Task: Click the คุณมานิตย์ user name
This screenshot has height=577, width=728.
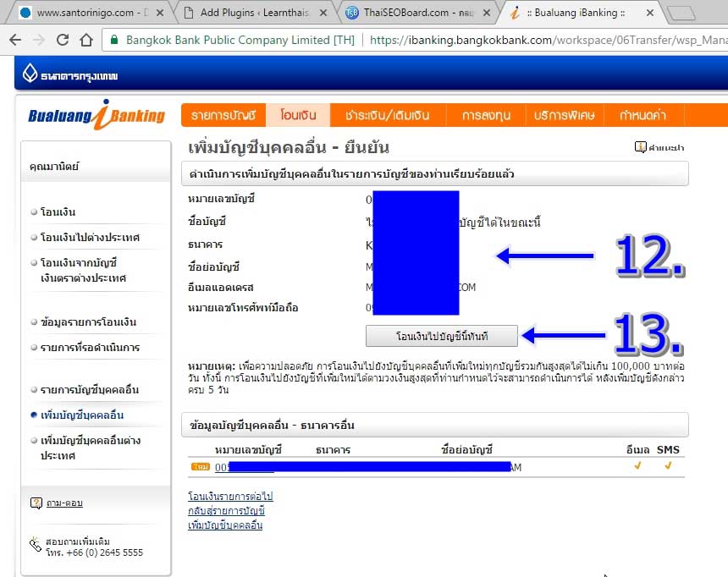Action: [54, 166]
